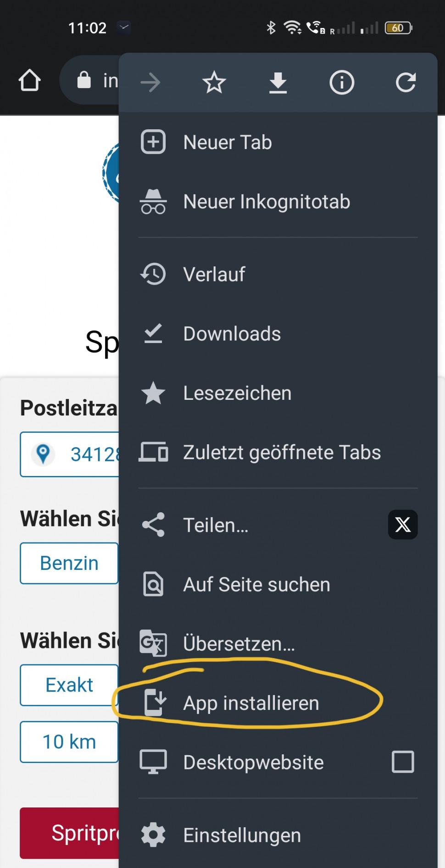Open Neuer Inkognitotab

coord(266,202)
